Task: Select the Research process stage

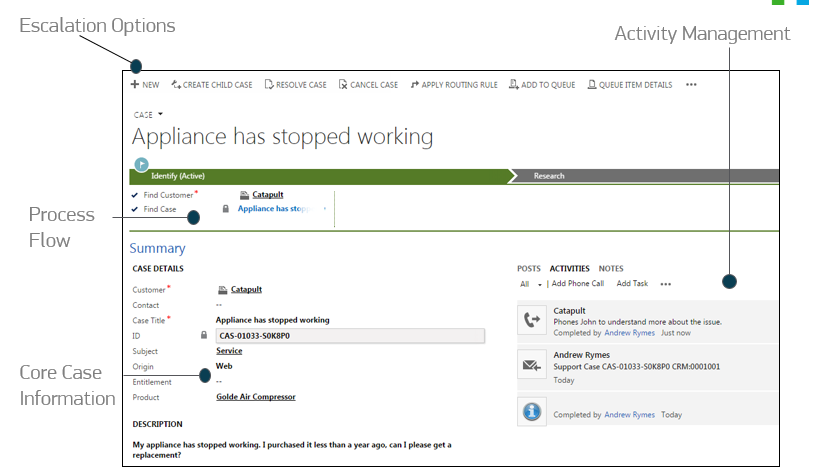Action: (549, 176)
